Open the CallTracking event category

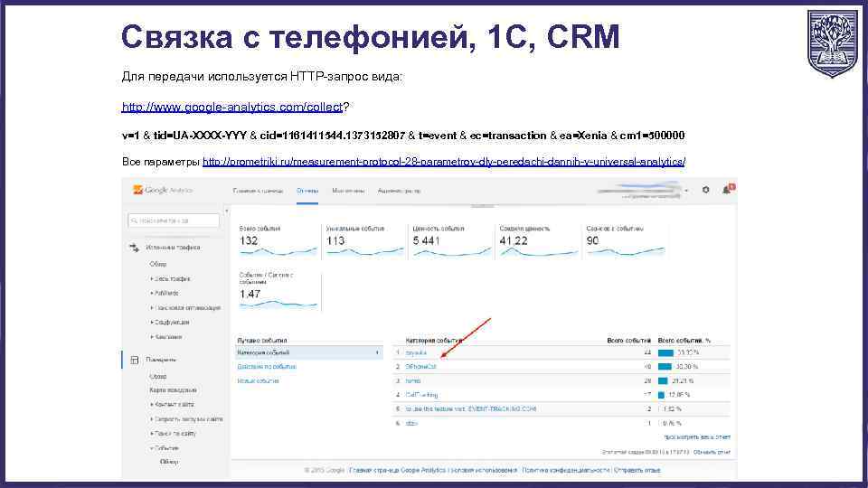(421, 395)
